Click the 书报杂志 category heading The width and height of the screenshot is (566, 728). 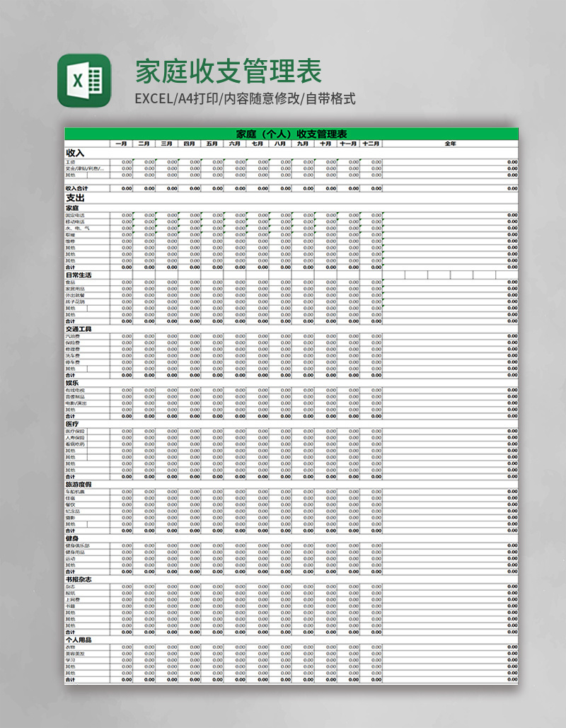tap(79, 579)
